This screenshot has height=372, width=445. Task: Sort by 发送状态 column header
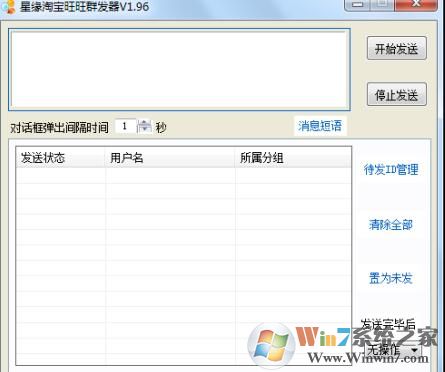click(x=61, y=158)
